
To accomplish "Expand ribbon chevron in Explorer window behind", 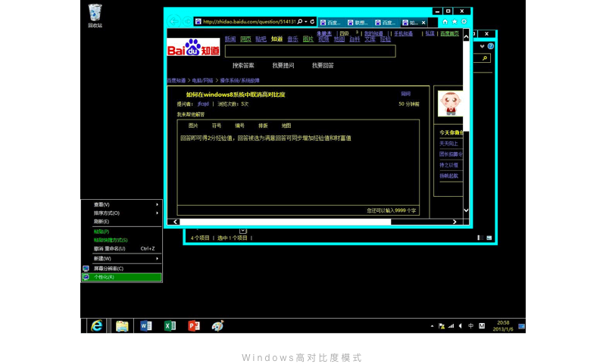I will point(482,46).
